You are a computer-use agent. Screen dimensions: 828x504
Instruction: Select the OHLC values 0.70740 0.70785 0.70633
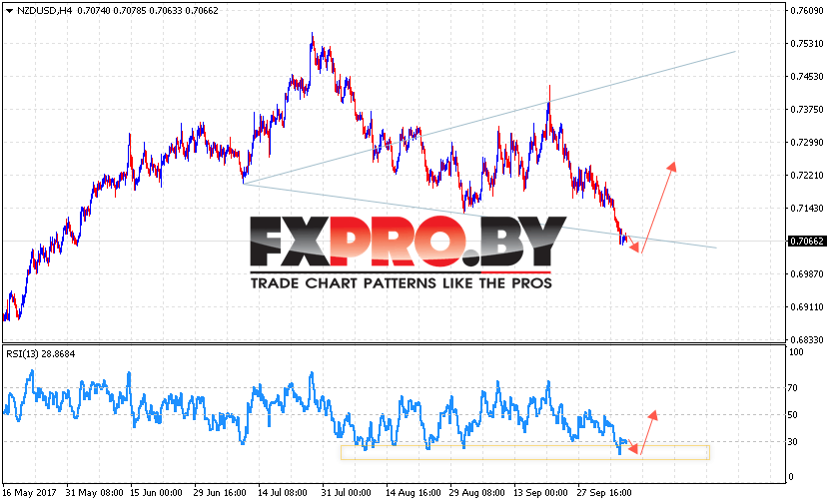tap(130, 11)
